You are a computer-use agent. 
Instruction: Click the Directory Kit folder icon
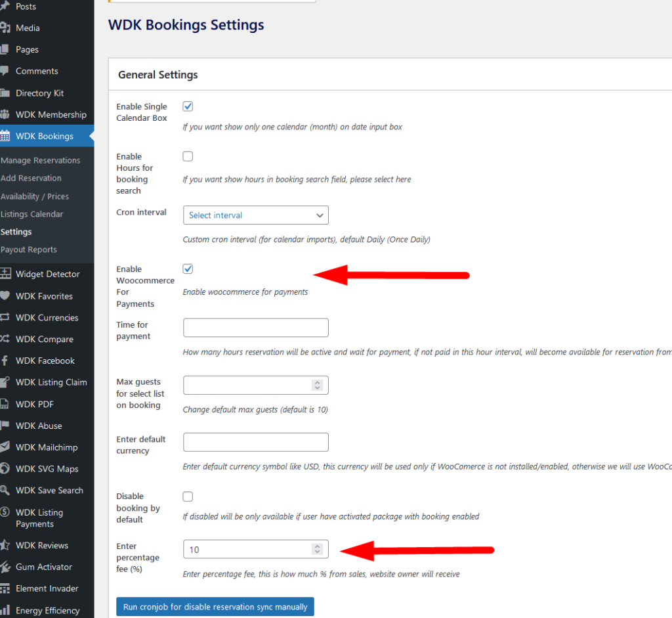tap(5, 93)
